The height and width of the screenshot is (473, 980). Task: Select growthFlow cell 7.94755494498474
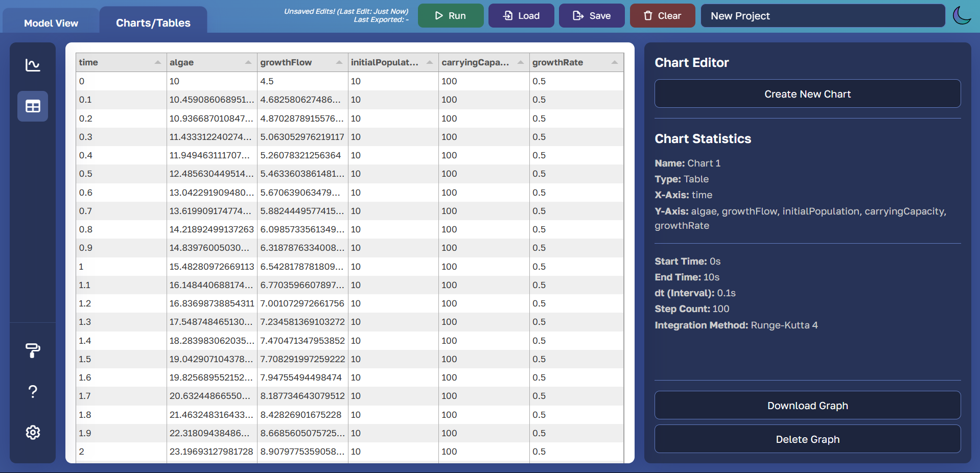(x=302, y=377)
